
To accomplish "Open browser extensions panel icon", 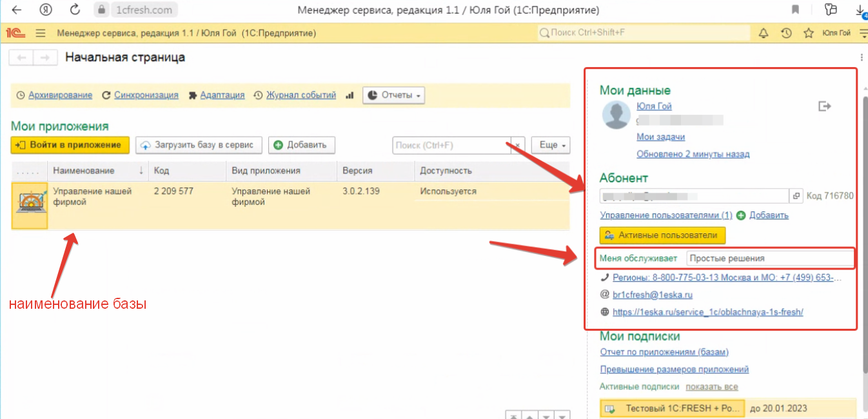I will (x=831, y=10).
